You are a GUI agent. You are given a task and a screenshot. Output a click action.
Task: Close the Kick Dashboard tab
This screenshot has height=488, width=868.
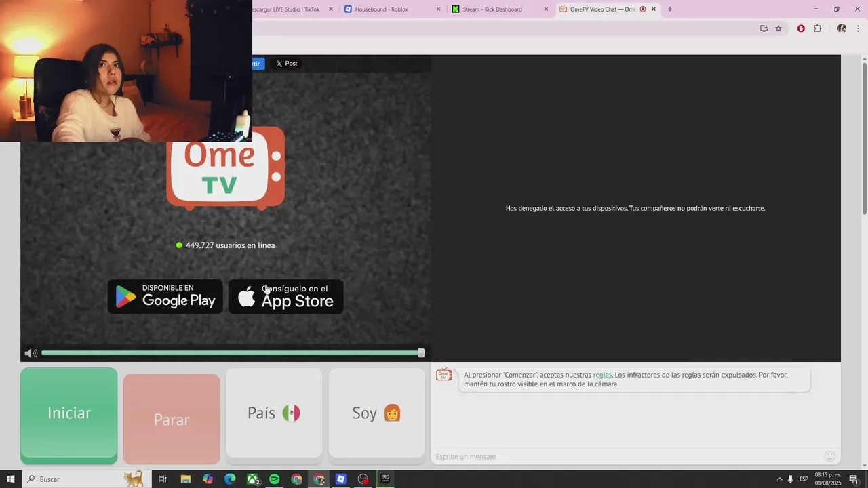(546, 9)
